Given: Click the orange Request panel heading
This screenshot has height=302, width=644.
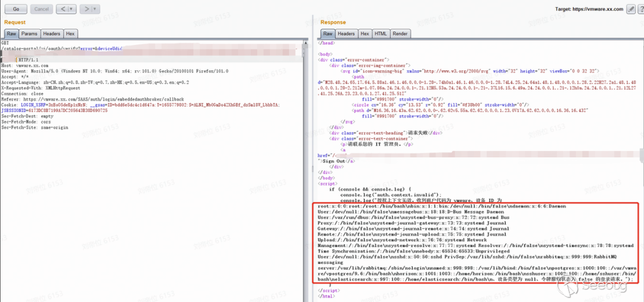Looking at the screenshot, I should click(x=15, y=22).
